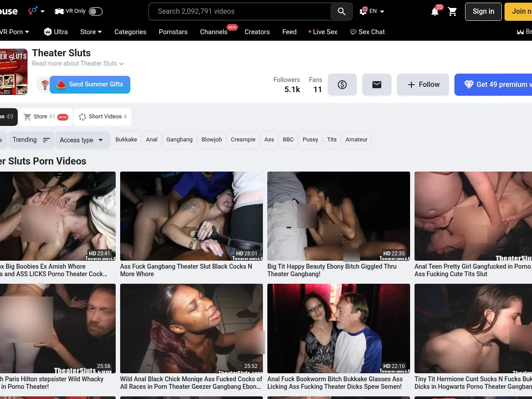The height and width of the screenshot is (399, 532).
Task: Select the Bukkake tag filter
Action: [126, 140]
